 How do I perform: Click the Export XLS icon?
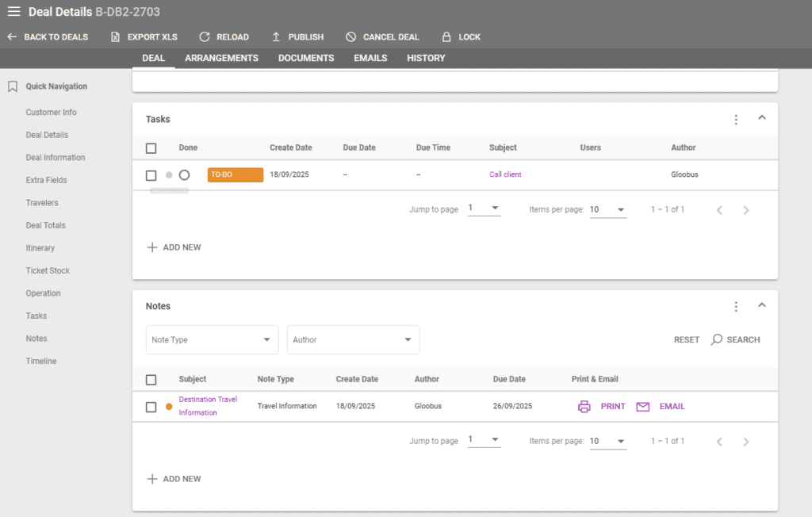click(116, 36)
